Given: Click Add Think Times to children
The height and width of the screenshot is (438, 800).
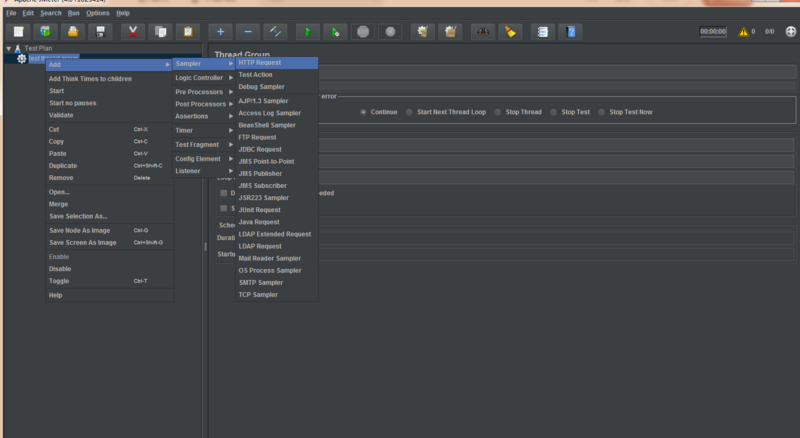Looking at the screenshot, I should pos(109,79).
